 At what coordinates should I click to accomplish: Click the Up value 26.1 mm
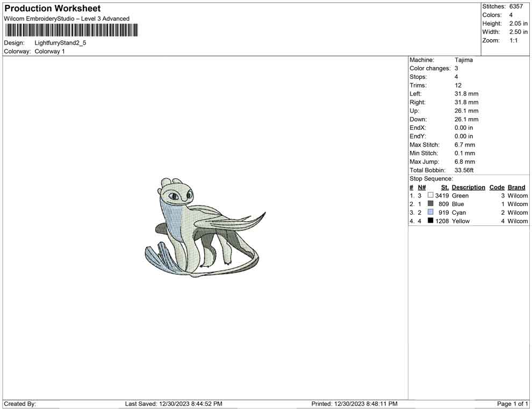(x=466, y=111)
